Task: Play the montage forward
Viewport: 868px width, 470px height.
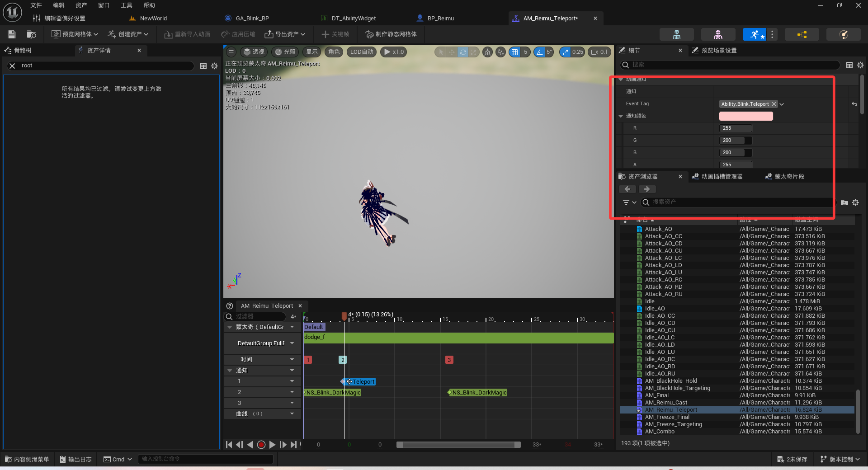Action: [272, 445]
